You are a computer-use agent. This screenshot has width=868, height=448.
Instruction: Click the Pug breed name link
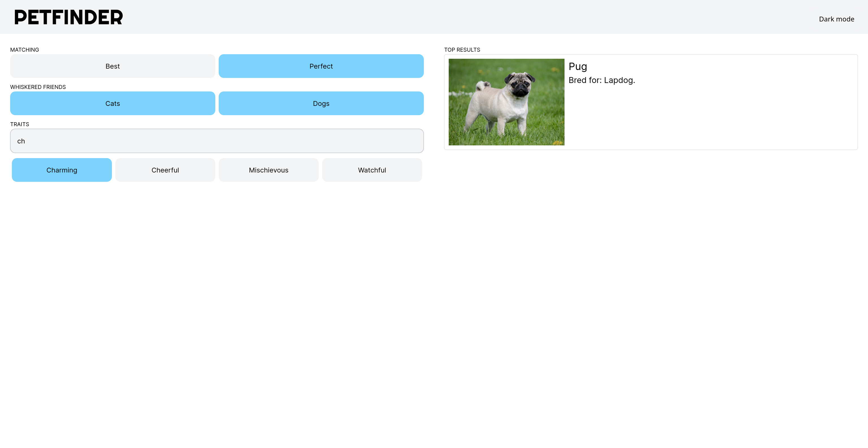click(578, 66)
